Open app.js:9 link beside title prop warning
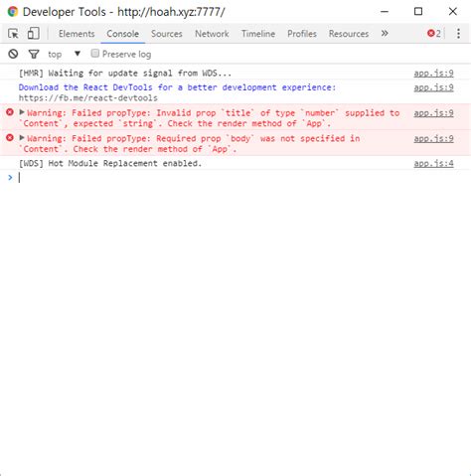This screenshot has width=471, height=476. [433, 113]
